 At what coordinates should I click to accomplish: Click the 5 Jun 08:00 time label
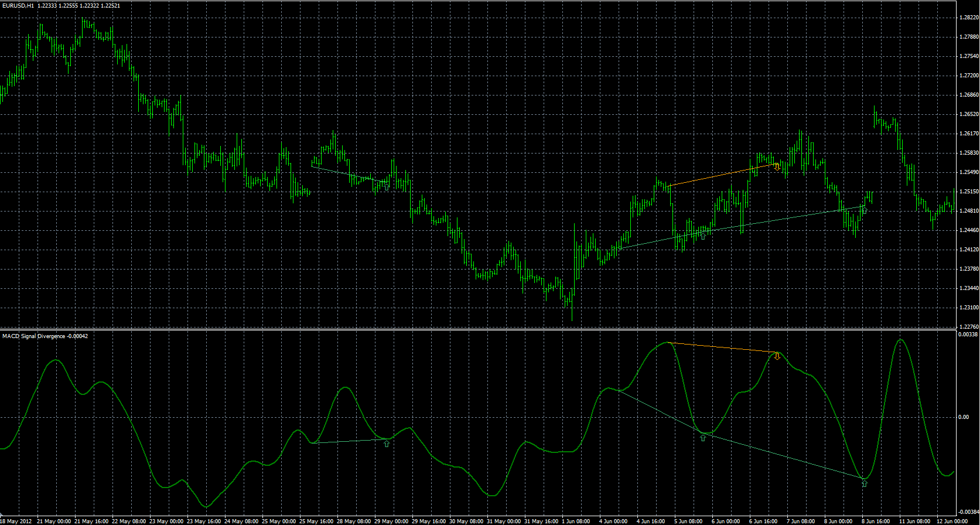(x=688, y=521)
